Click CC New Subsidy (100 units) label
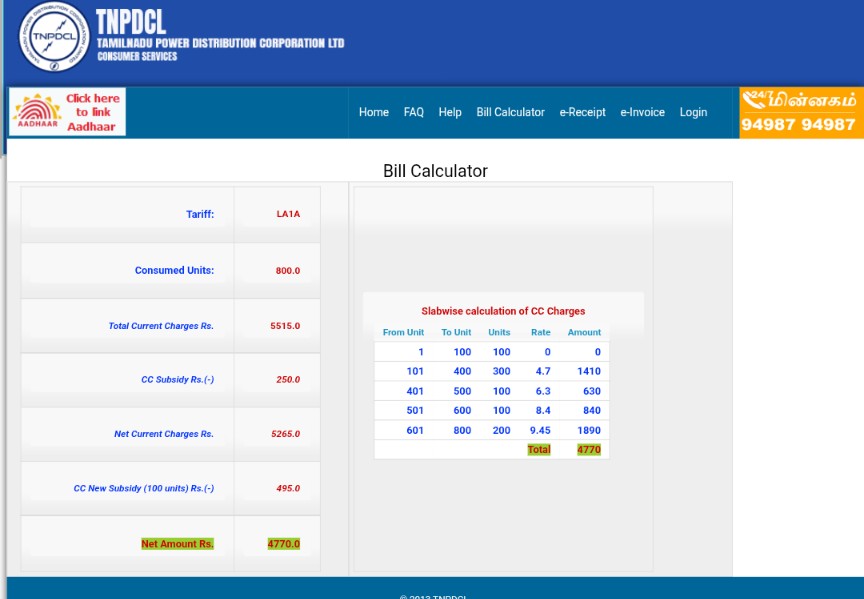The height and width of the screenshot is (599, 864). pyautogui.click(x=144, y=488)
